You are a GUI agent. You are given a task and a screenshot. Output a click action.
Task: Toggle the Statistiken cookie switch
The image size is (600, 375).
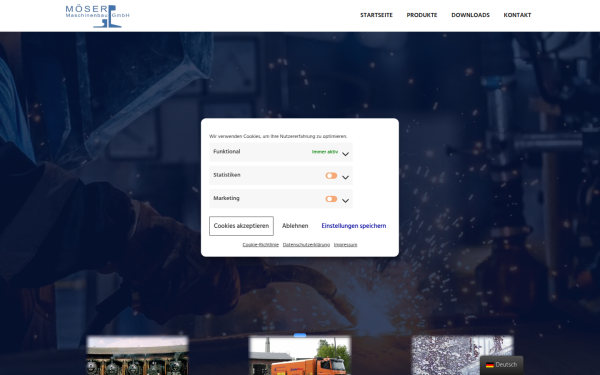331,176
